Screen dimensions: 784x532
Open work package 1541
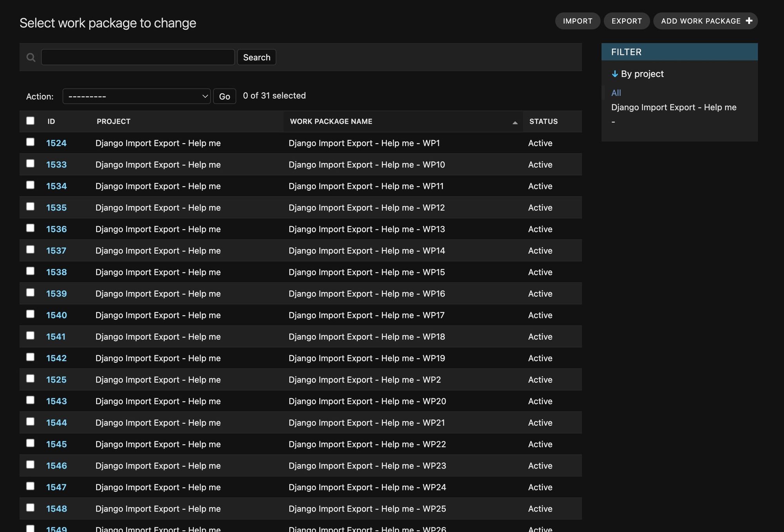pyautogui.click(x=56, y=337)
